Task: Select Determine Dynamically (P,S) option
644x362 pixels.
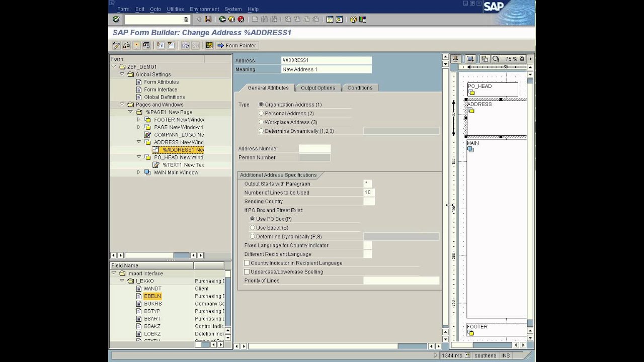Action: [253, 236]
